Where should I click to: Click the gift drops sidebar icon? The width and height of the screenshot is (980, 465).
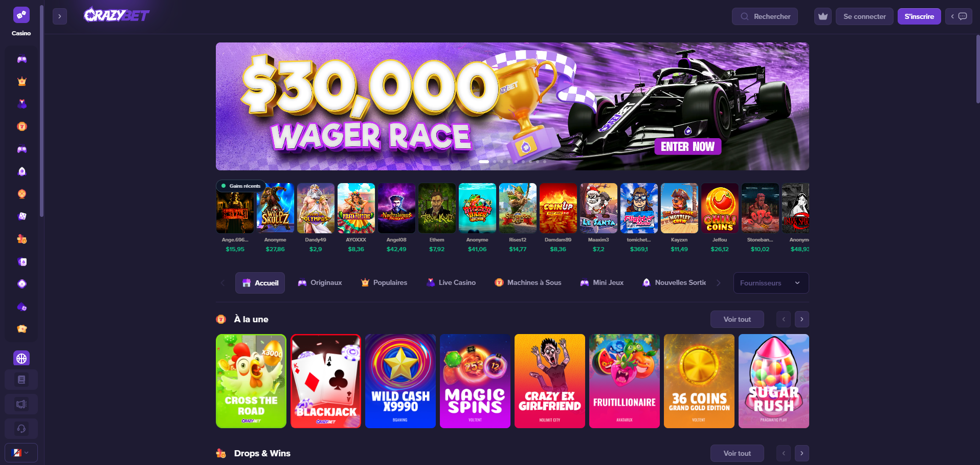(21, 239)
